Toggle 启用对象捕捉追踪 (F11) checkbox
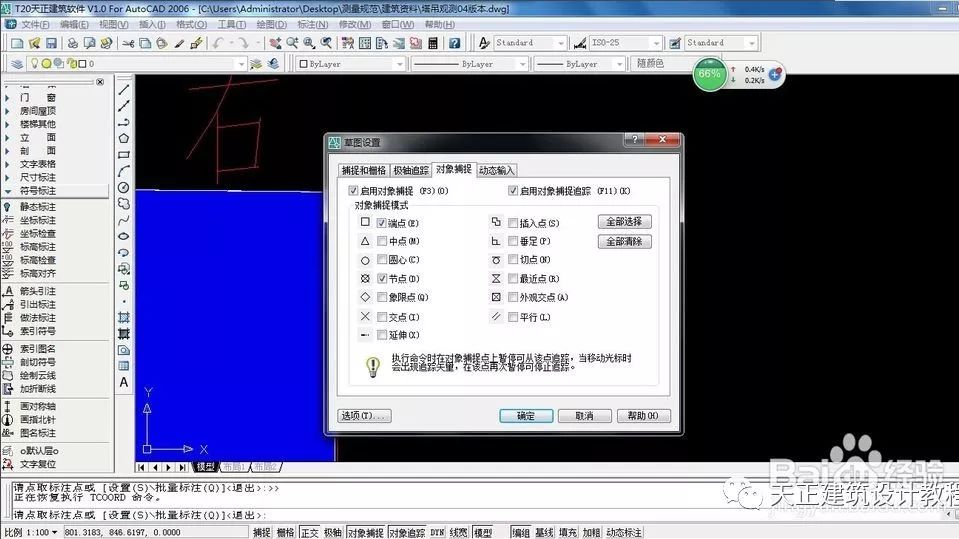 coord(513,191)
